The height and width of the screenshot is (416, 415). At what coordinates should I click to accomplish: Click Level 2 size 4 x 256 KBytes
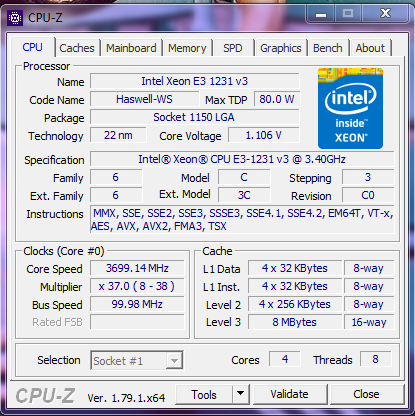(x=295, y=304)
